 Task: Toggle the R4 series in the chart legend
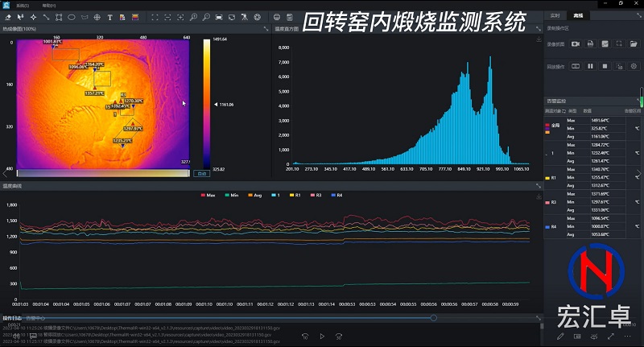336,196
